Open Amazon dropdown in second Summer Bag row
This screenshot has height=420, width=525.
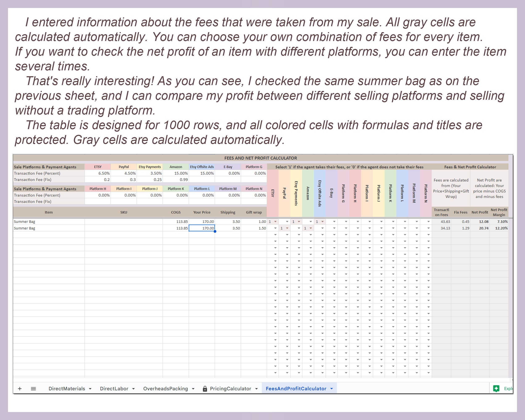tap(311, 228)
